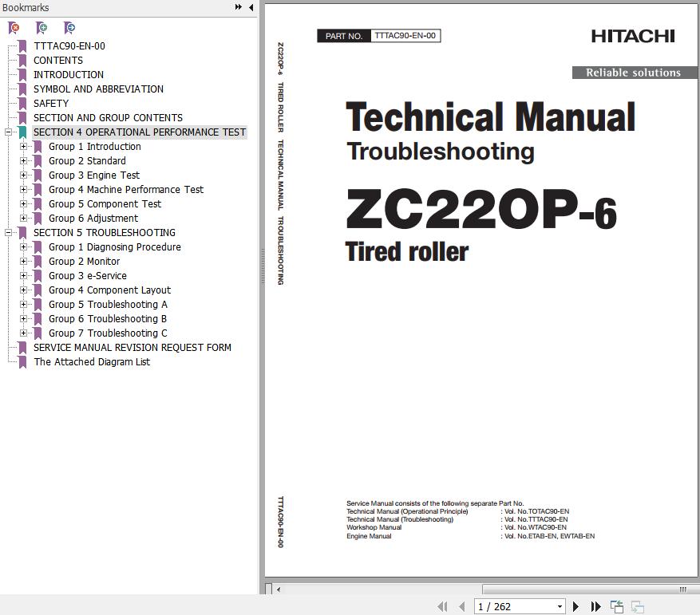The image size is (700, 615).
Task: Click the horizontal scrollbar left arrow
Action: (279, 589)
